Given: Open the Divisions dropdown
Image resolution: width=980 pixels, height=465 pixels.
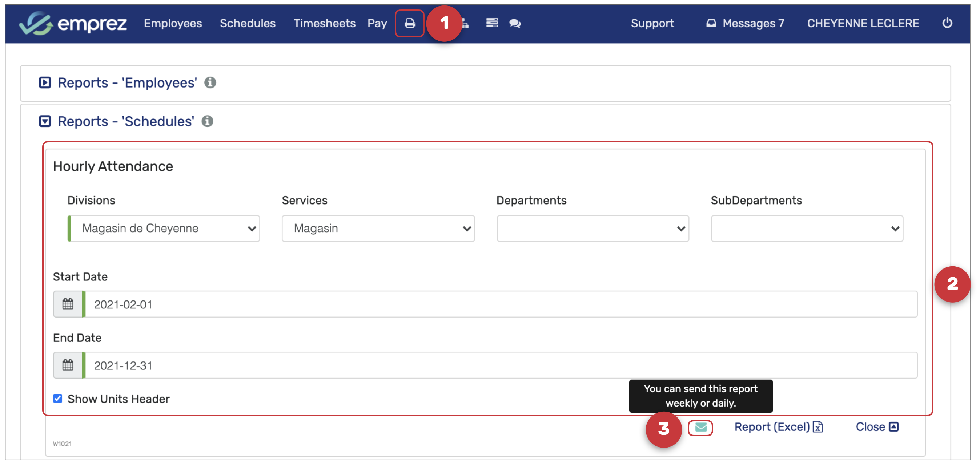Looking at the screenshot, I should 164,229.
